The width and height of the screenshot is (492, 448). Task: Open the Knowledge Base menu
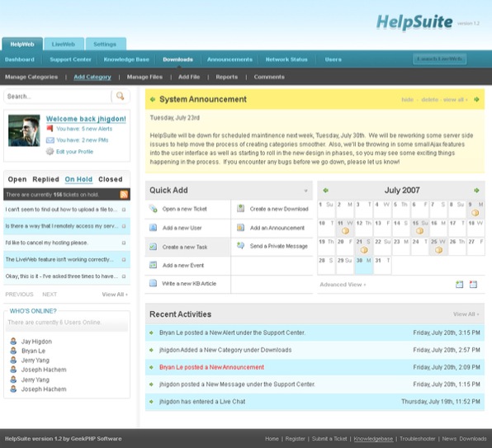126,59
